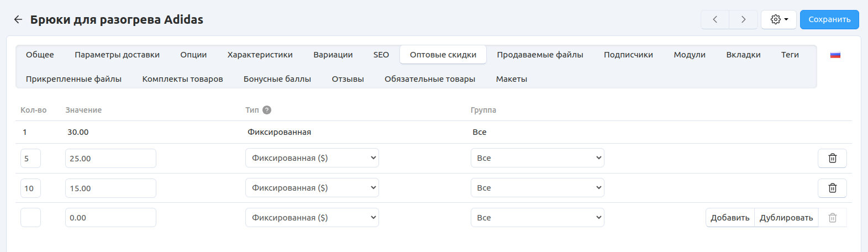Screen dimensions: 868x252
Task: Select the Бонусные баллы tab
Action: [x=277, y=79]
